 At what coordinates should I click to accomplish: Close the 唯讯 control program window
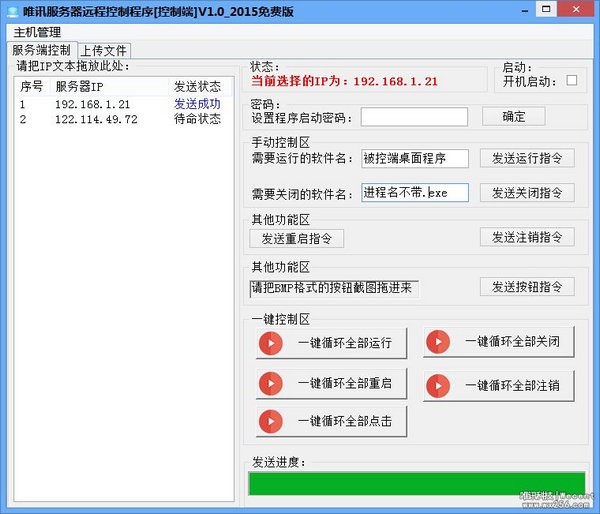click(576, 9)
